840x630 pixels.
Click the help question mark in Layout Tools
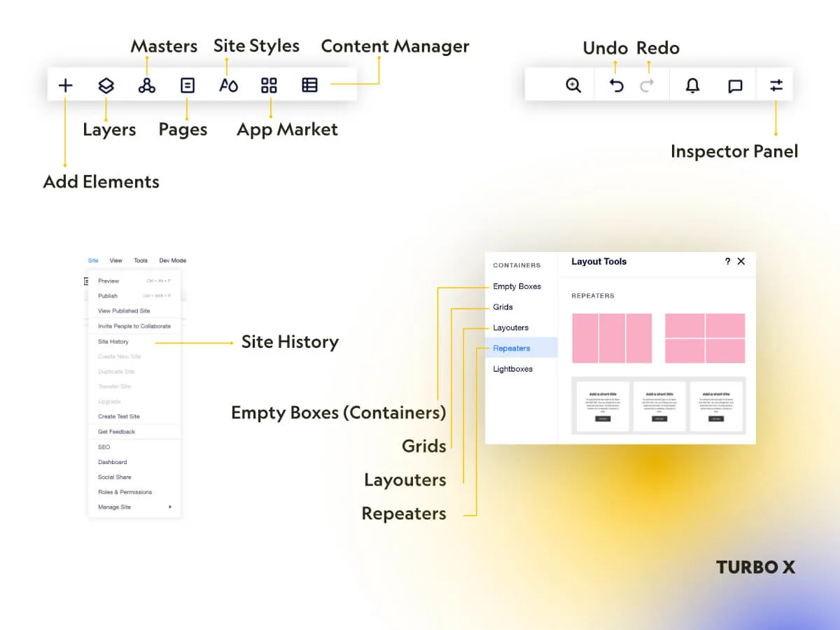click(727, 261)
